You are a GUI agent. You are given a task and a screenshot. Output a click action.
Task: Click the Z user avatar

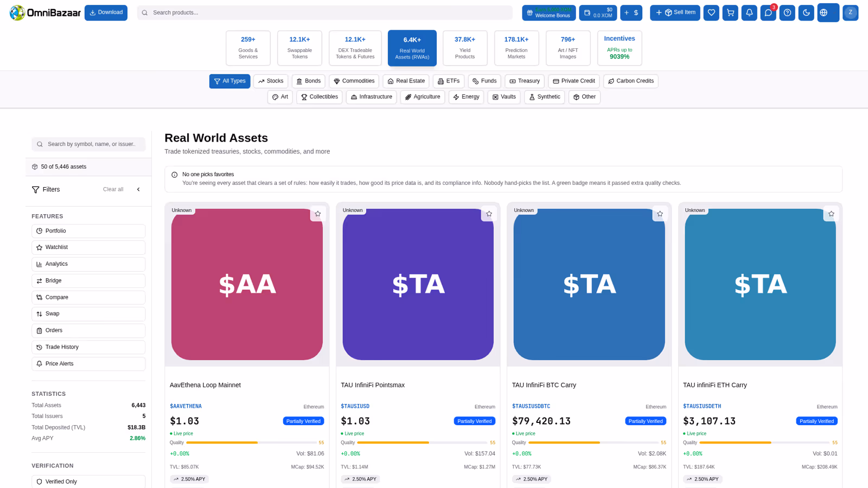[x=850, y=12]
